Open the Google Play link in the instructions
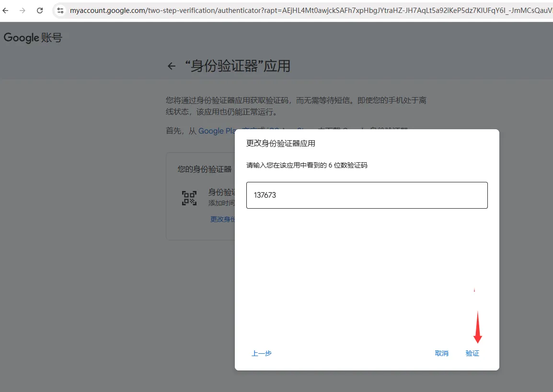Screen dimensions: 553x392 (x=217, y=131)
